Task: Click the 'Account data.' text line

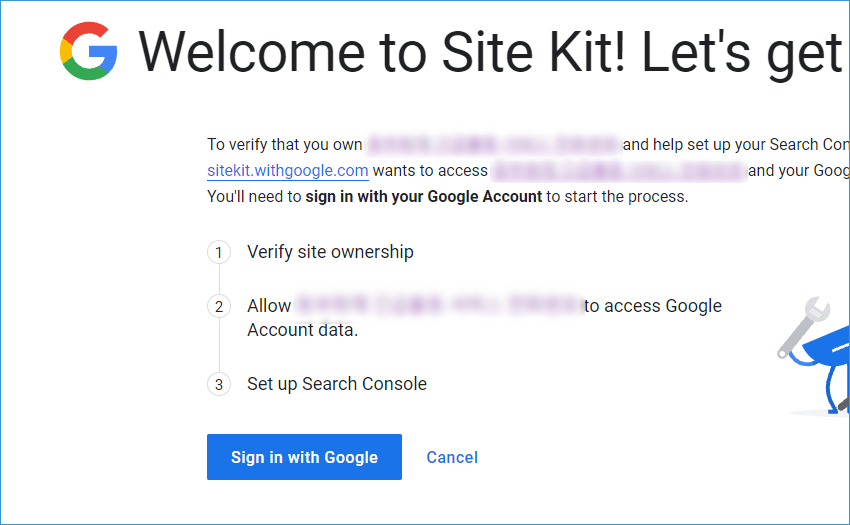Action: (x=302, y=330)
